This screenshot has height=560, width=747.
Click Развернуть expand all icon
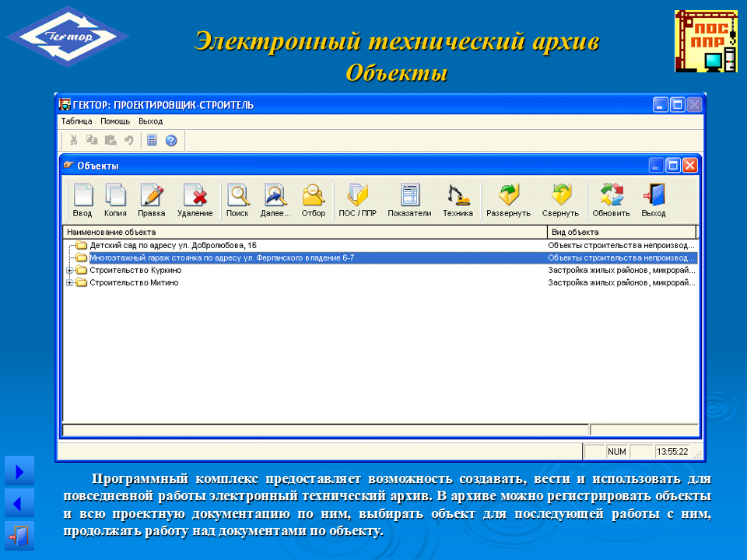508,200
